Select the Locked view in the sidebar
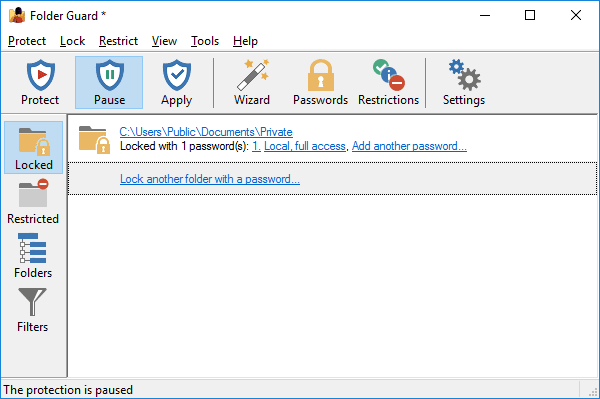The image size is (600, 399). [x=34, y=148]
